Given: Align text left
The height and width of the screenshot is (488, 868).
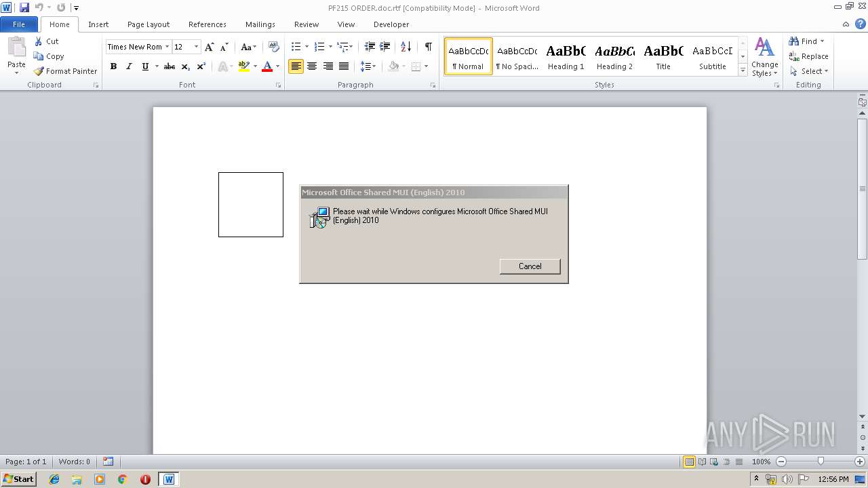Looking at the screenshot, I should point(296,66).
